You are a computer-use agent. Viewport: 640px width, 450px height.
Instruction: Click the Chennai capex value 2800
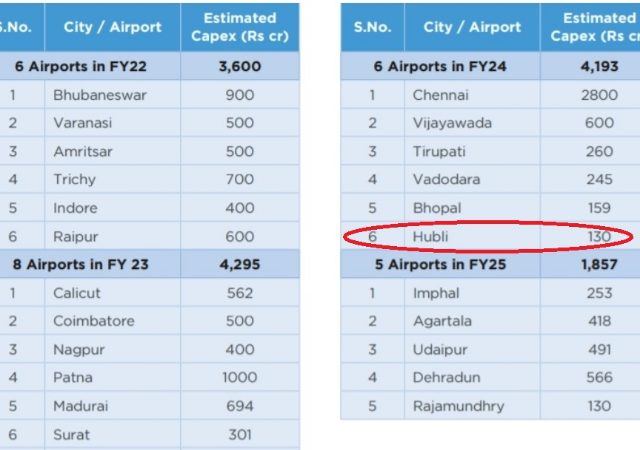pyautogui.click(x=599, y=95)
